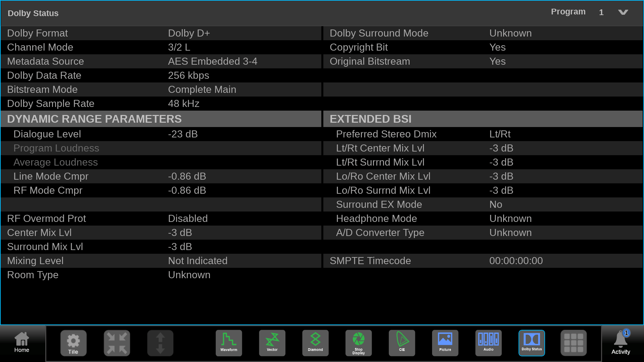Select the Diamond display icon
644x362 pixels.
coord(315,343)
